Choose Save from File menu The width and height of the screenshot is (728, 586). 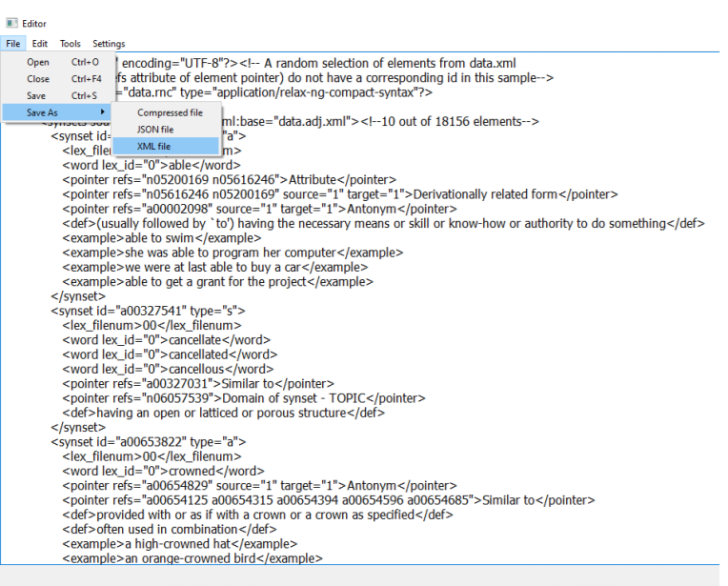[58, 95]
